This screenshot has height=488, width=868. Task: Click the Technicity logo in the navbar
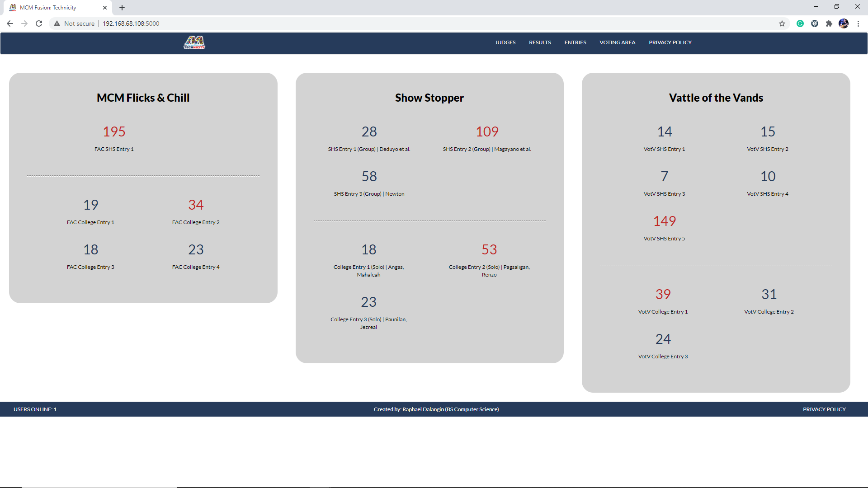point(194,42)
